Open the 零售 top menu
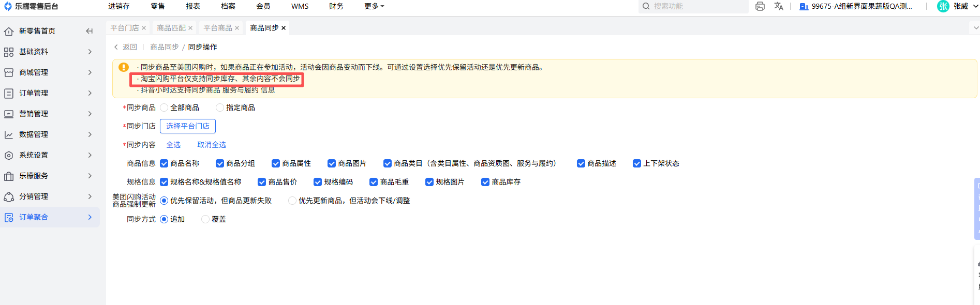Image resolution: width=980 pixels, height=305 pixels. click(158, 6)
